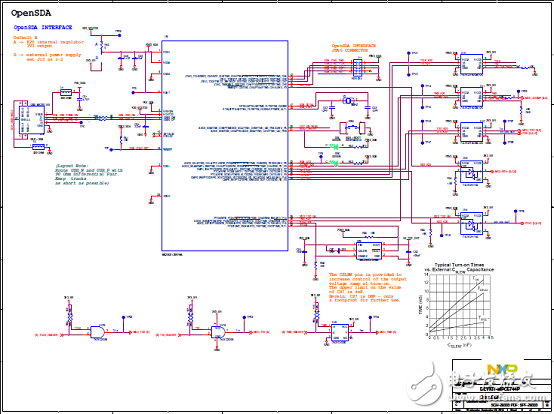Viewport: 554px width, 414px height.
Task: Click the NXP logo in title block
Action: click(x=502, y=370)
